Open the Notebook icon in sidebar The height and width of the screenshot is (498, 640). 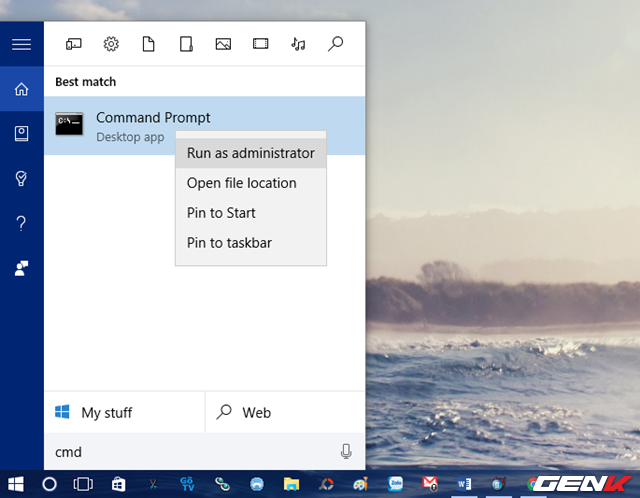tap(21, 133)
